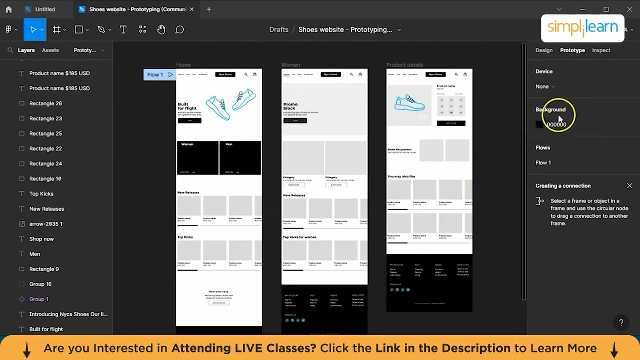Select the Rectangle 26 layer

pos(45,104)
